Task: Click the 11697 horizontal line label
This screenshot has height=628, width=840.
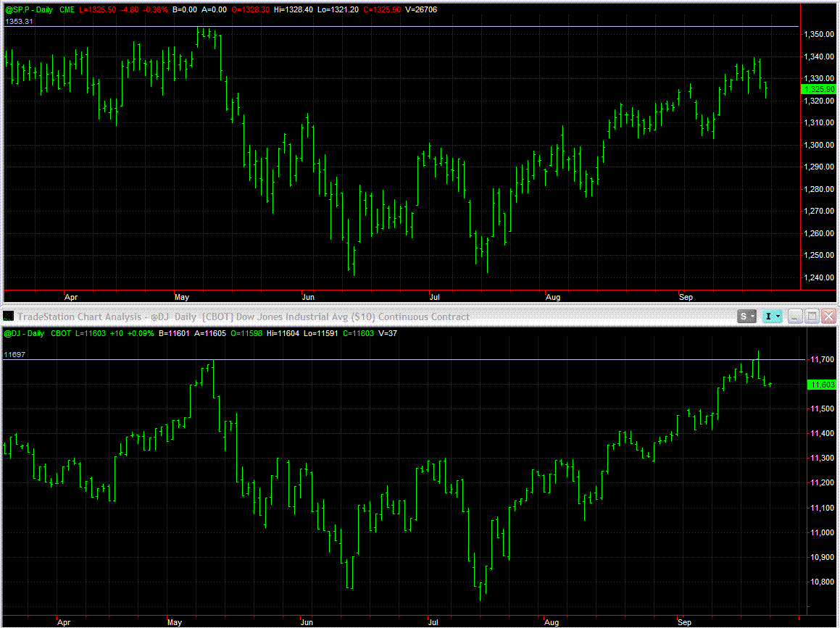Action: pyautogui.click(x=14, y=354)
